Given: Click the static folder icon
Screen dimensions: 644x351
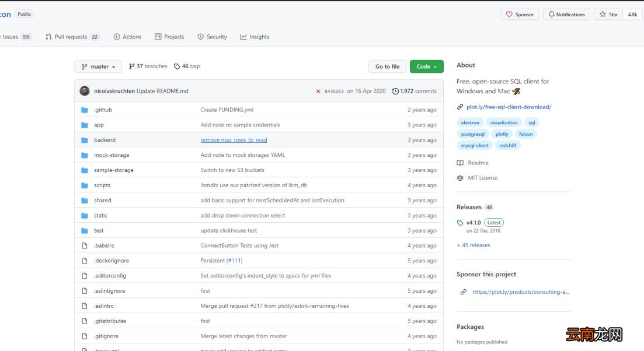Looking at the screenshot, I should (x=85, y=216).
